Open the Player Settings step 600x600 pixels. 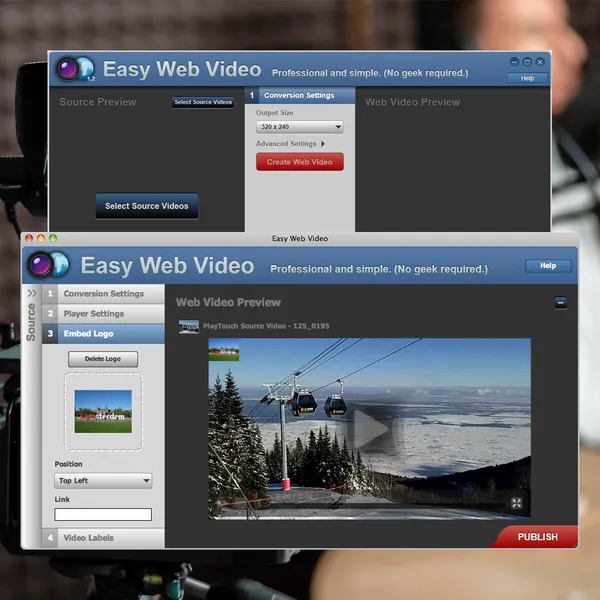coord(103,314)
